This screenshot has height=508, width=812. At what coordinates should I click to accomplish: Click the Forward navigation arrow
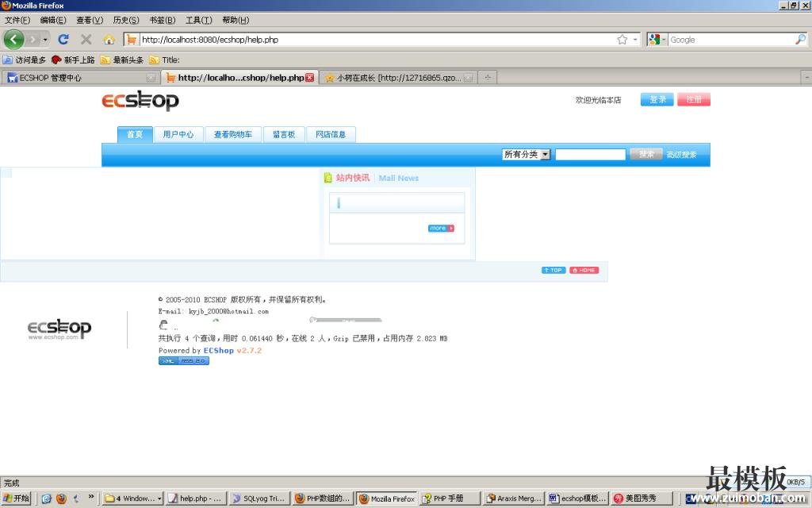32,40
